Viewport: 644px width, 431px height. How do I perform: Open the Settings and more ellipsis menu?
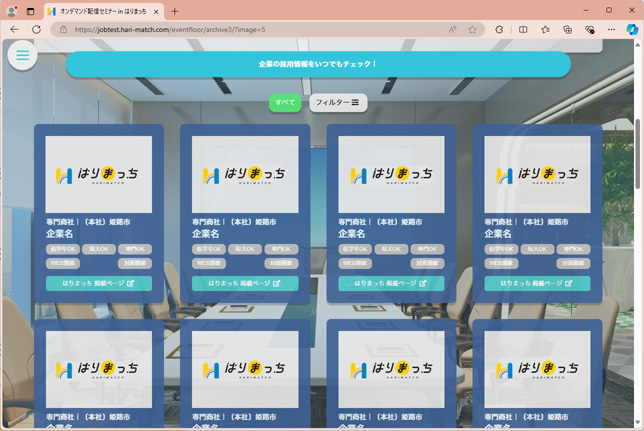(x=612, y=30)
